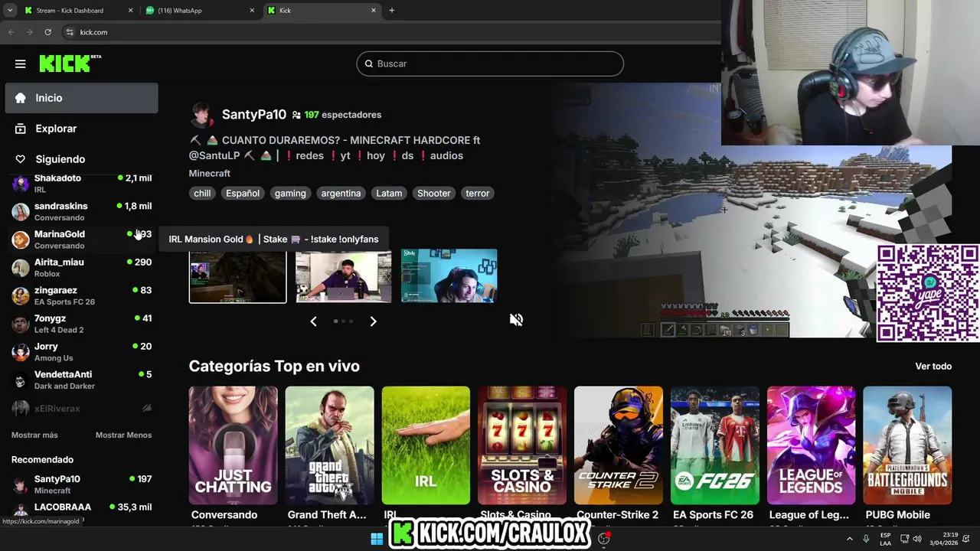The height and width of the screenshot is (551, 980).
Task: Show previous featured stream in carousel
Action: point(313,321)
